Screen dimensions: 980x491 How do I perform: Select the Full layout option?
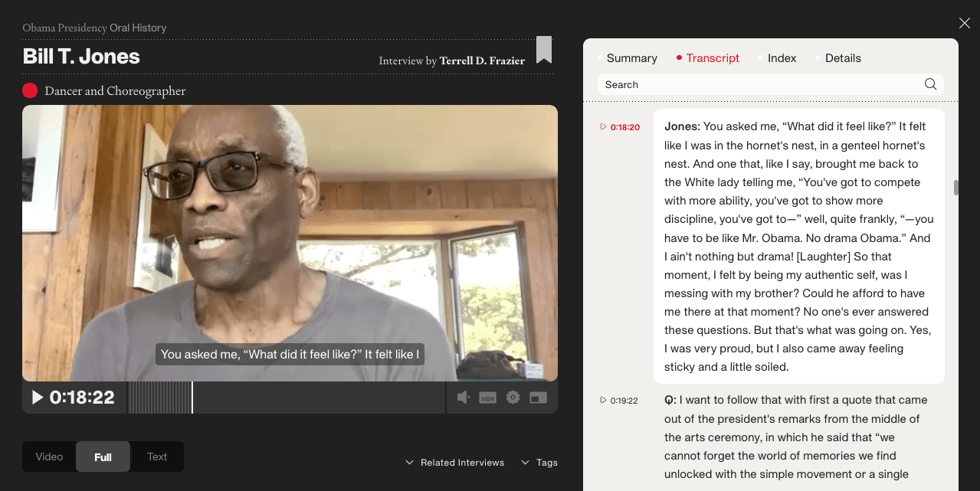tap(103, 456)
